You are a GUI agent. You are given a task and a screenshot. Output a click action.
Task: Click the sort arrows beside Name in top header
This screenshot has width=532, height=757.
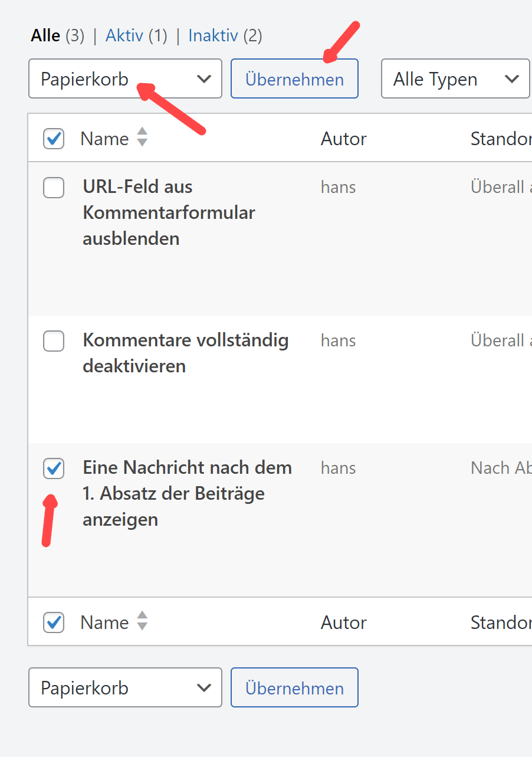click(142, 137)
